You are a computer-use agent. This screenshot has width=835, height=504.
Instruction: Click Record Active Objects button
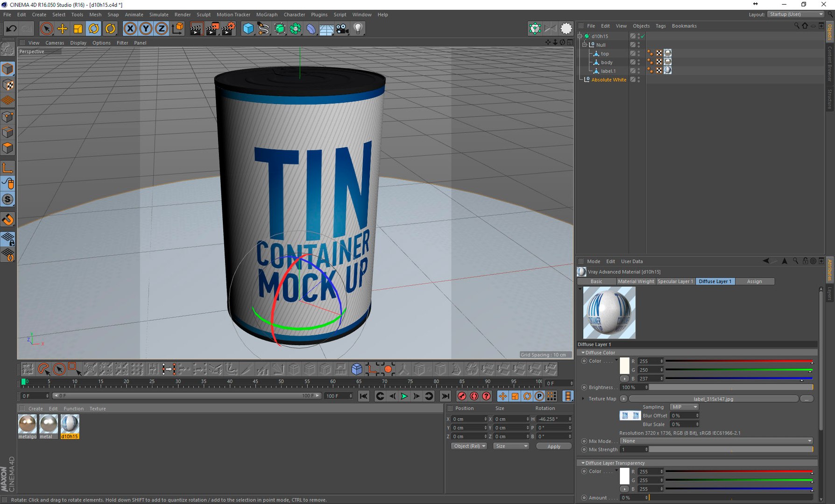tap(462, 396)
